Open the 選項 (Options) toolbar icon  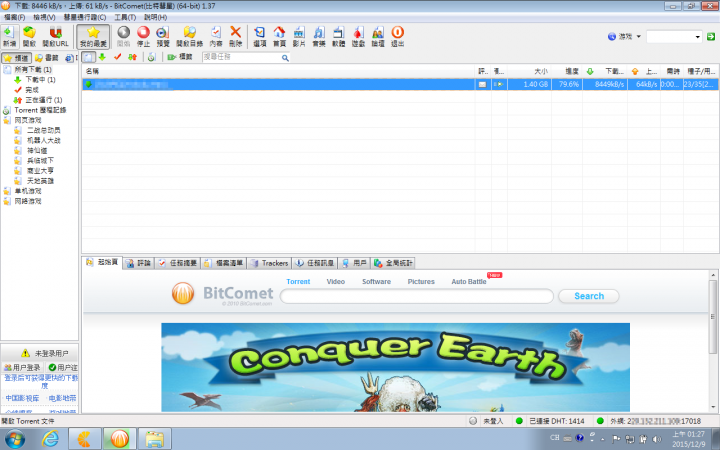pyautogui.click(x=259, y=36)
